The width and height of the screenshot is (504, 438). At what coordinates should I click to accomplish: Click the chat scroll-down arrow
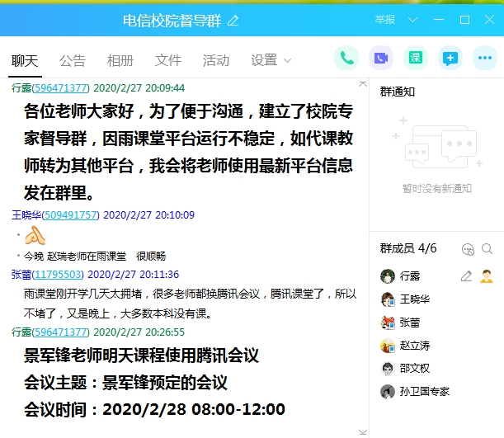pos(363,432)
